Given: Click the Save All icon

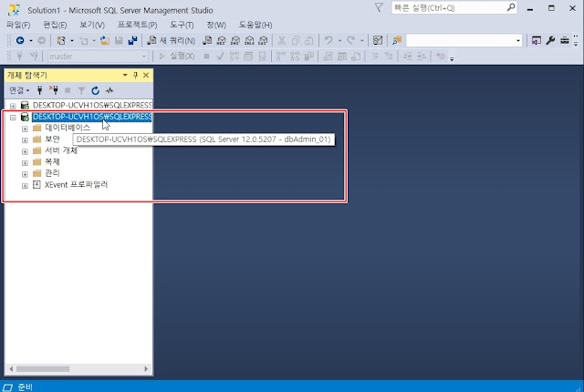Looking at the screenshot, I should (132, 40).
